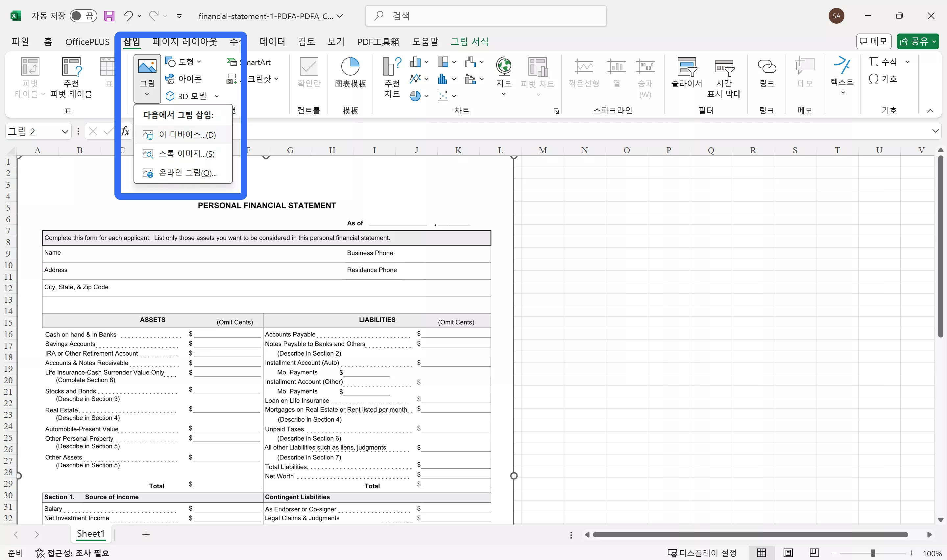Viewport: 947px width, 560px height.
Task: Switch to Normal view icon
Action: coord(761,553)
